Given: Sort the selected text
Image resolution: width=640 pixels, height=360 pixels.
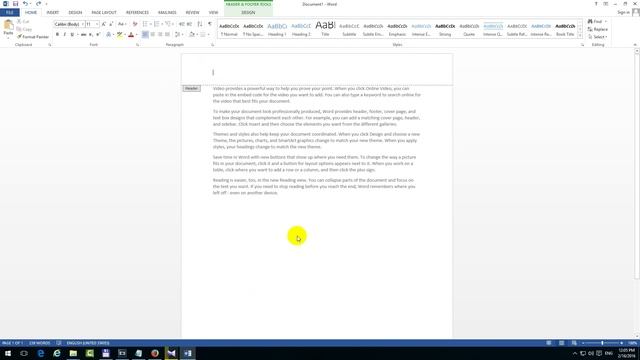Looking at the screenshot, I should (x=200, y=24).
